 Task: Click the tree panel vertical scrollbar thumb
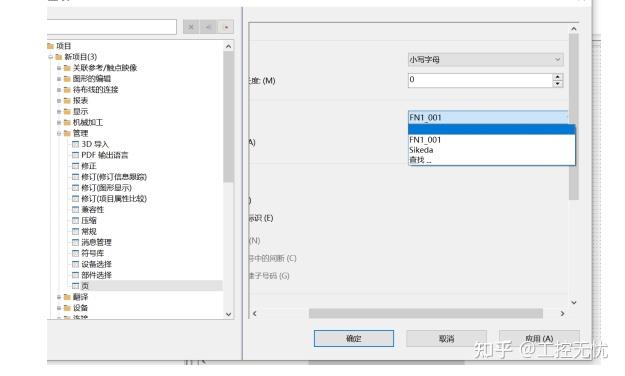click(228, 117)
